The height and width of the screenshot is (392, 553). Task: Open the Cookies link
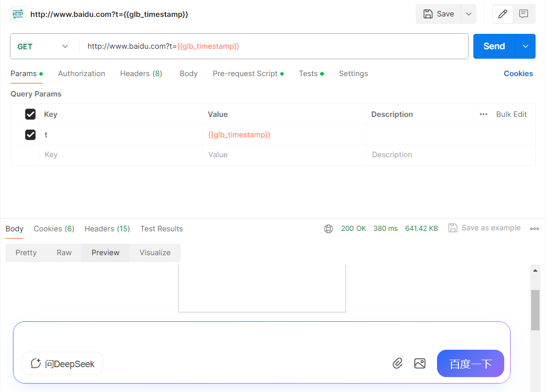click(x=518, y=74)
